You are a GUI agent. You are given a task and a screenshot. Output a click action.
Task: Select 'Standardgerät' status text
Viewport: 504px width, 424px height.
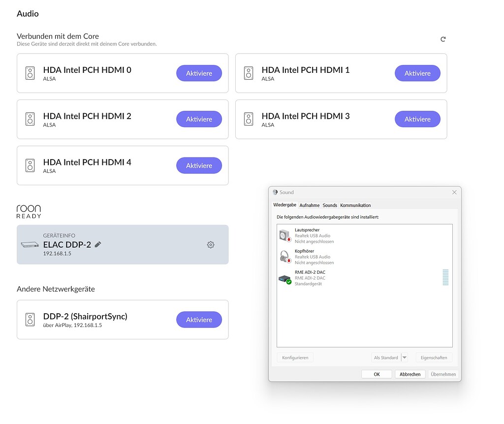(308, 284)
